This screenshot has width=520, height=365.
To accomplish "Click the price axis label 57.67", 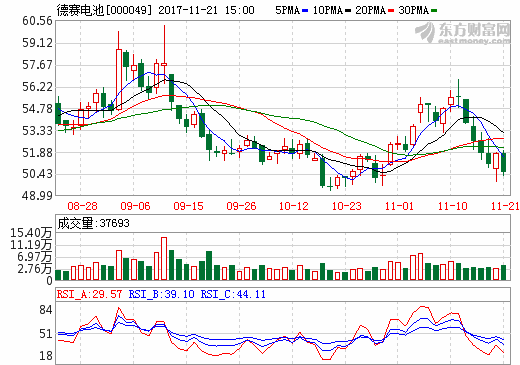I will pyautogui.click(x=37, y=65).
